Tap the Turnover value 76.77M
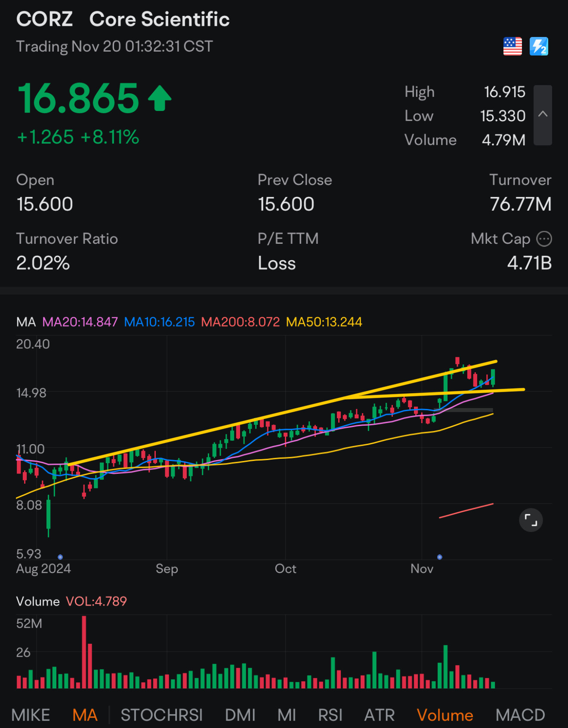 [x=521, y=204]
